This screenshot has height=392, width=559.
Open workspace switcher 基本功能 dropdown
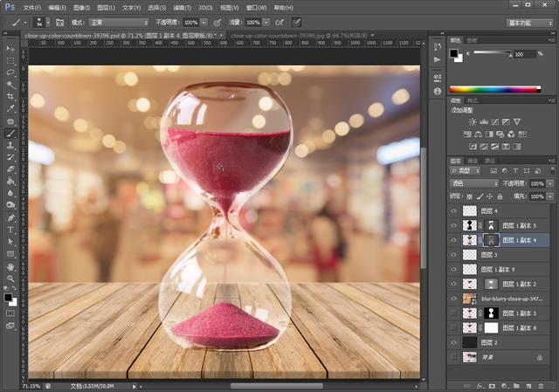(x=529, y=23)
